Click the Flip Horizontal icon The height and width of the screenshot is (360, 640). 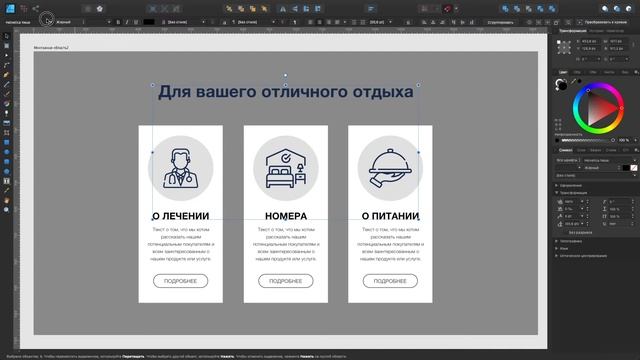[282, 9]
